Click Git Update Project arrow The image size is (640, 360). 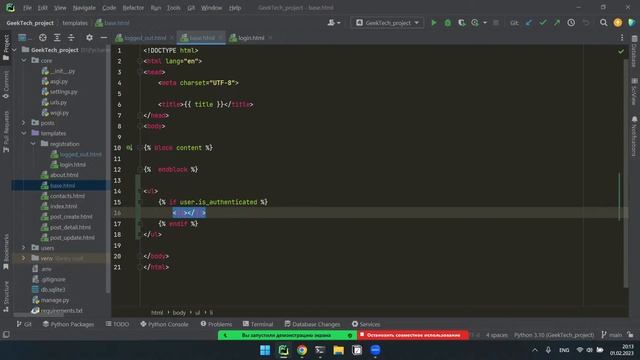[x=529, y=23]
